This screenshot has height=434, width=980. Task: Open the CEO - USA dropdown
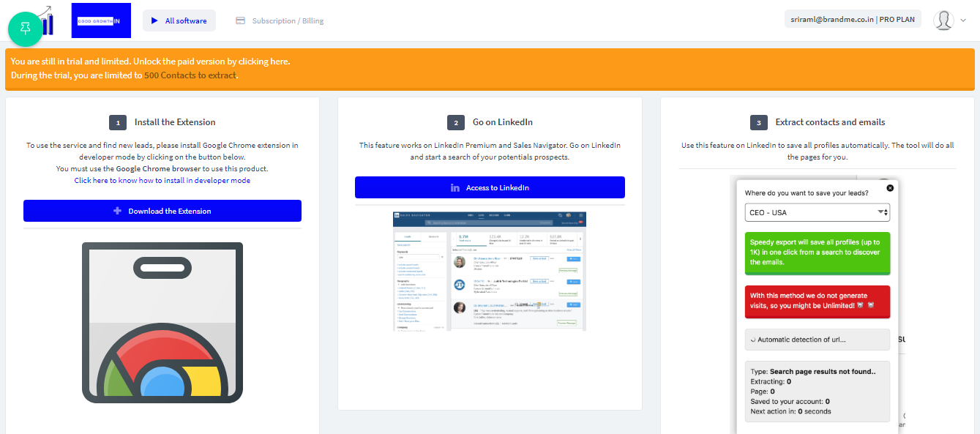click(817, 212)
